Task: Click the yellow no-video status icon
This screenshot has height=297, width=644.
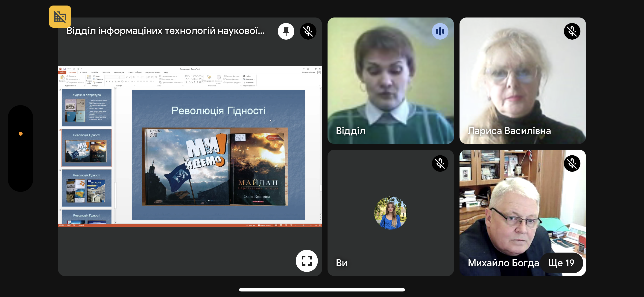Action: coord(60,17)
